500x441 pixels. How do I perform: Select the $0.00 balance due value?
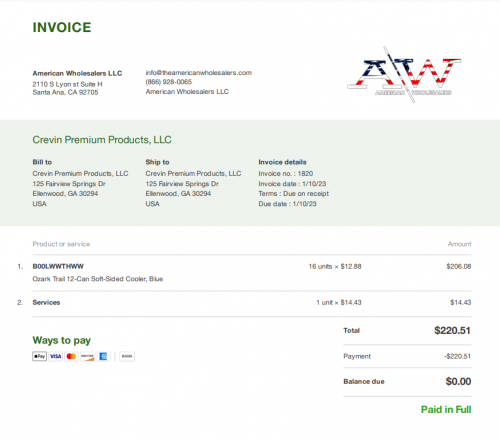pyautogui.click(x=458, y=381)
